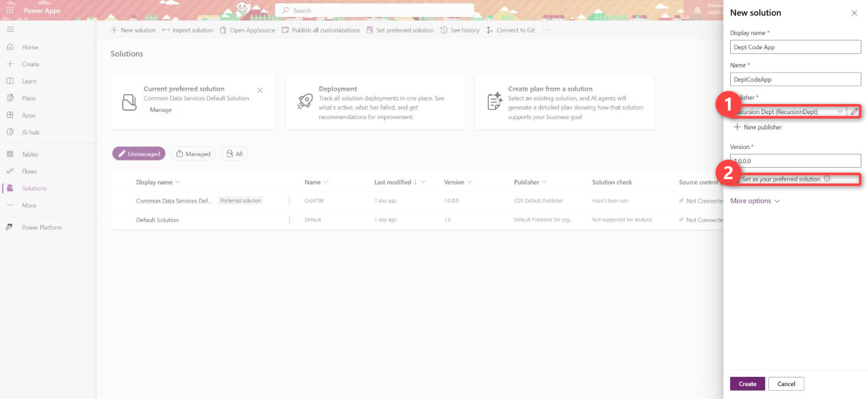
Task: Open the Version column header dropdown
Action: pos(458,182)
